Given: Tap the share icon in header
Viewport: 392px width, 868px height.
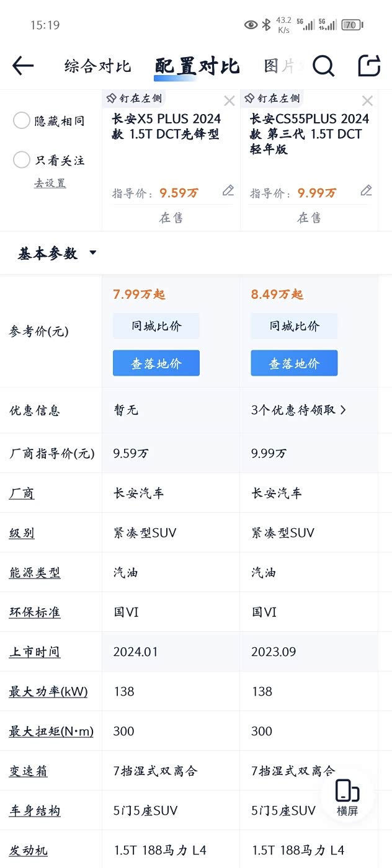Looking at the screenshot, I should [369, 65].
